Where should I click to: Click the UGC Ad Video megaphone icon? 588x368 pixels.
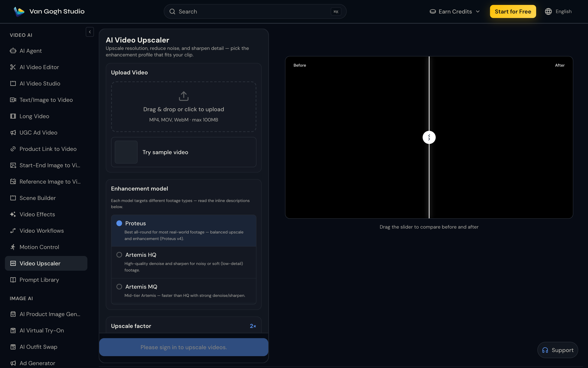[13, 132]
